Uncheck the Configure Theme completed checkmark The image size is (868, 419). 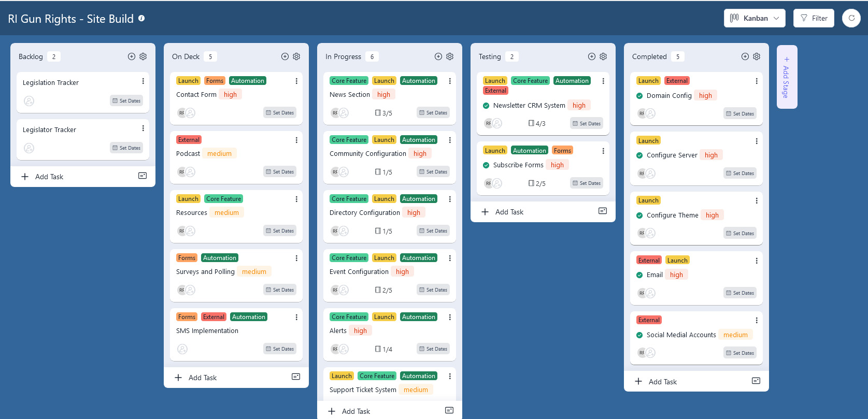click(x=639, y=215)
